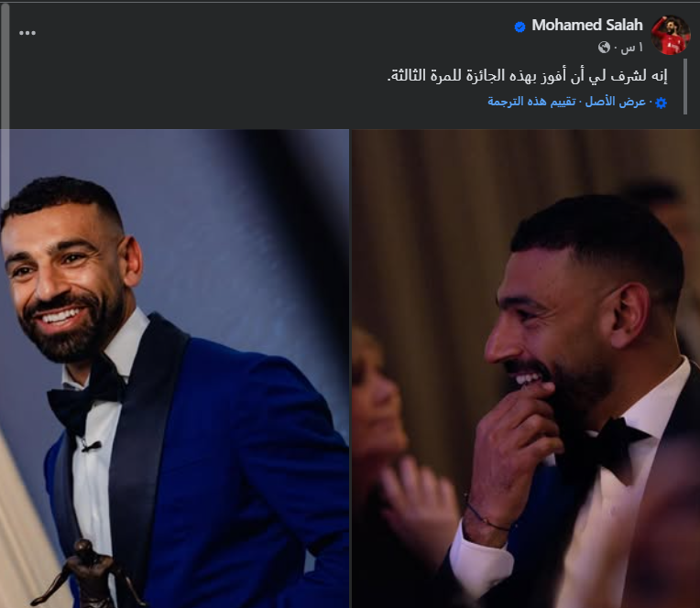Open translation settings gear icon
Screen dimensions: 700x608
(x=662, y=103)
